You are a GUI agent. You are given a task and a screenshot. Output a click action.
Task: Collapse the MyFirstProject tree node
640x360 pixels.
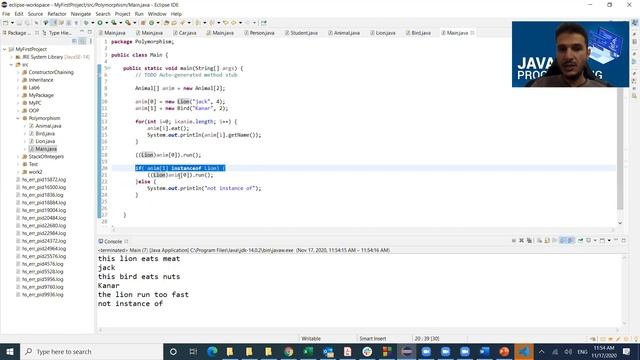(4, 49)
